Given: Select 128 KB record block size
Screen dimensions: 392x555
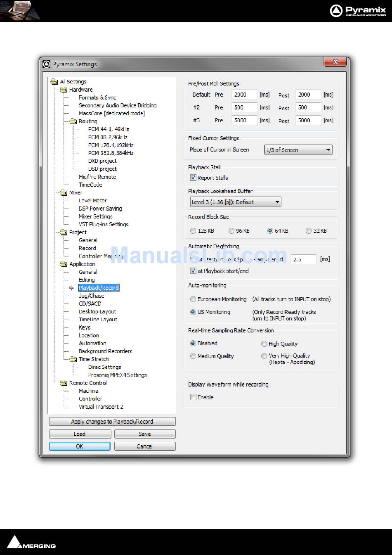Looking at the screenshot, I should point(193,231).
